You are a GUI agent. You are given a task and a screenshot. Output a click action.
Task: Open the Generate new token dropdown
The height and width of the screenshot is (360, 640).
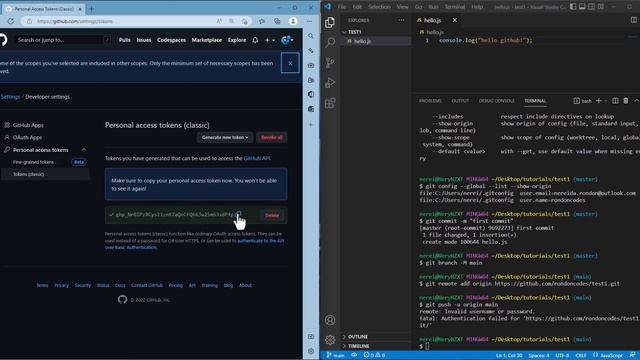click(225, 138)
